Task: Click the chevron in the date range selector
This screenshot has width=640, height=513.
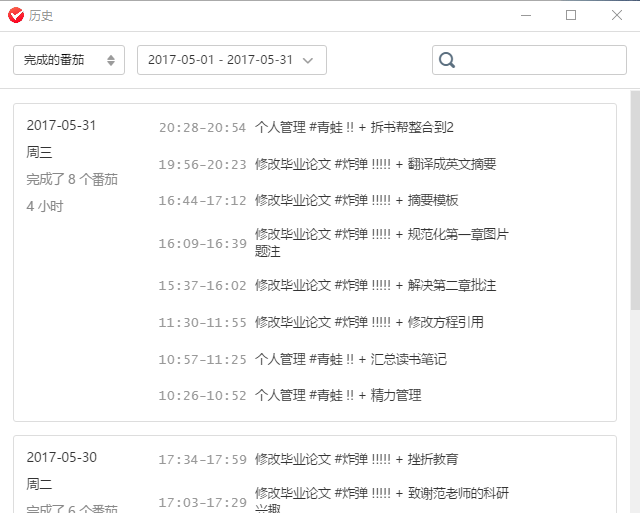Action: 308,60
